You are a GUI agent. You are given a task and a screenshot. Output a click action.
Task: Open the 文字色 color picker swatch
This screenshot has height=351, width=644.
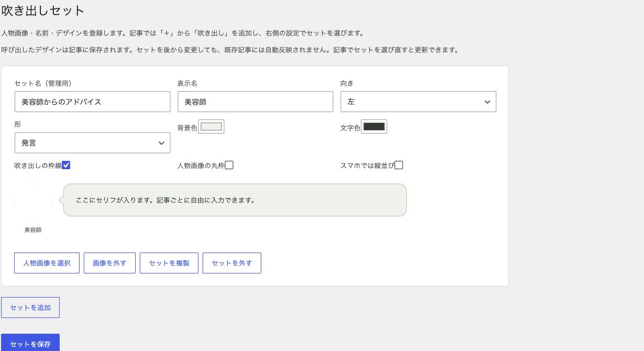click(374, 127)
